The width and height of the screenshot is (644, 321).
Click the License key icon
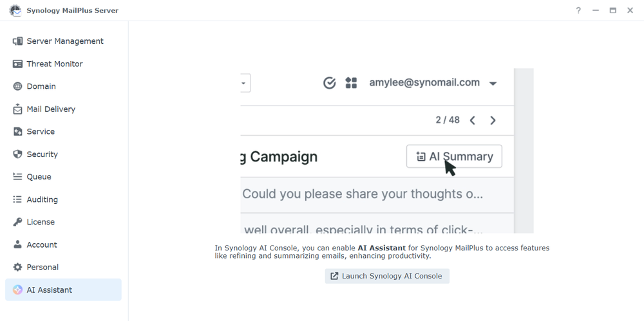[x=17, y=222]
